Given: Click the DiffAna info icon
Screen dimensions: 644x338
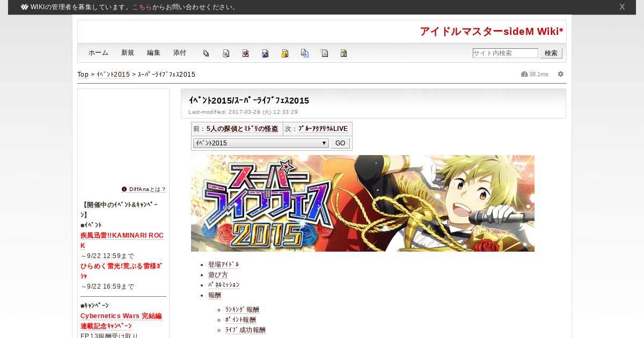Looking at the screenshot, I should [125, 189].
